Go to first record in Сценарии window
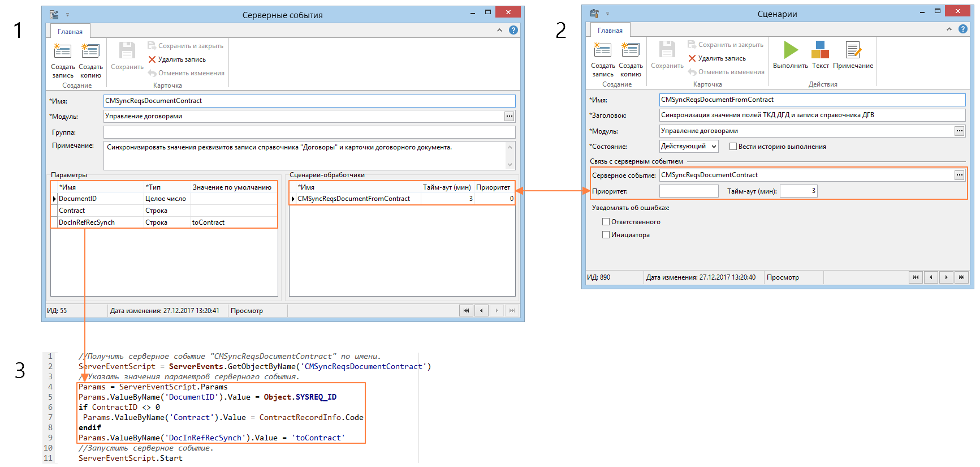Viewport: 980px width, 467px height. tap(916, 277)
